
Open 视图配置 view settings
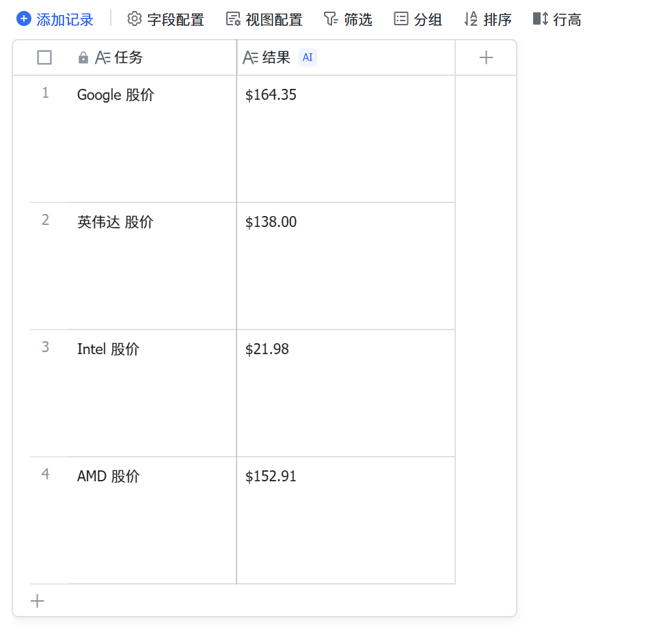(264, 20)
